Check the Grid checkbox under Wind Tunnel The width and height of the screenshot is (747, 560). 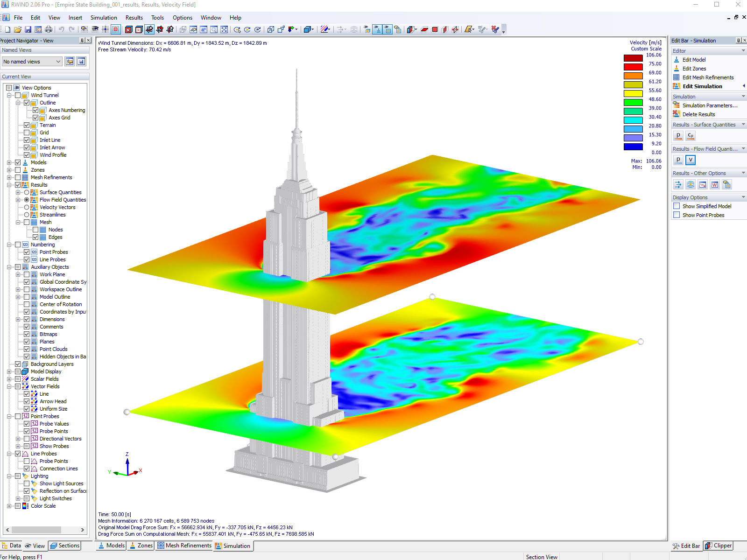pyautogui.click(x=27, y=133)
